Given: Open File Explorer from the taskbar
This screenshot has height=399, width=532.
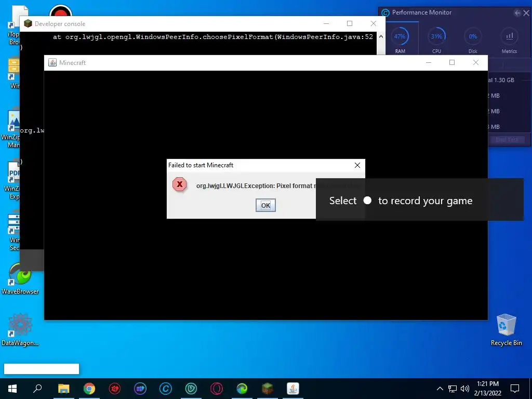Looking at the screenshot, I should pos(63,389).
